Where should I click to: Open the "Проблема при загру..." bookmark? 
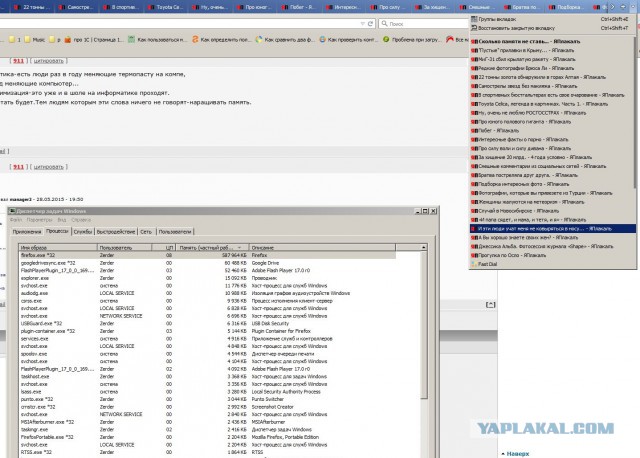tap(412, 40)
